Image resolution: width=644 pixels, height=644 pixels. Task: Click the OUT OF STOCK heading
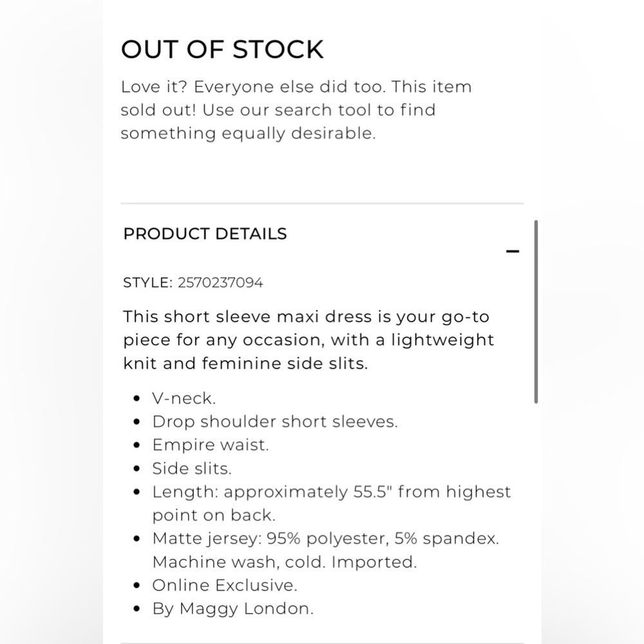(222, 50)
